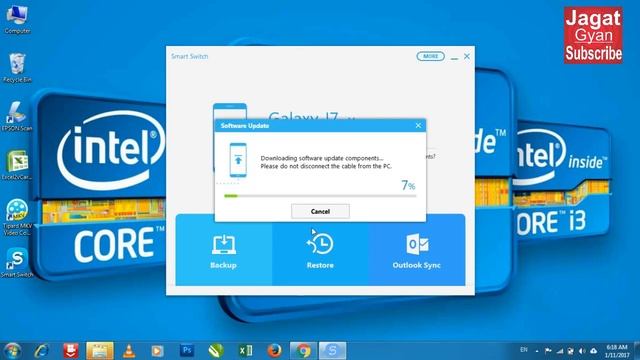Select the EPSON Scan desktop shortcut
Image resolution: width=640 pixels, height=360 pixels.
pyautogui.click(x=17, y=116)
